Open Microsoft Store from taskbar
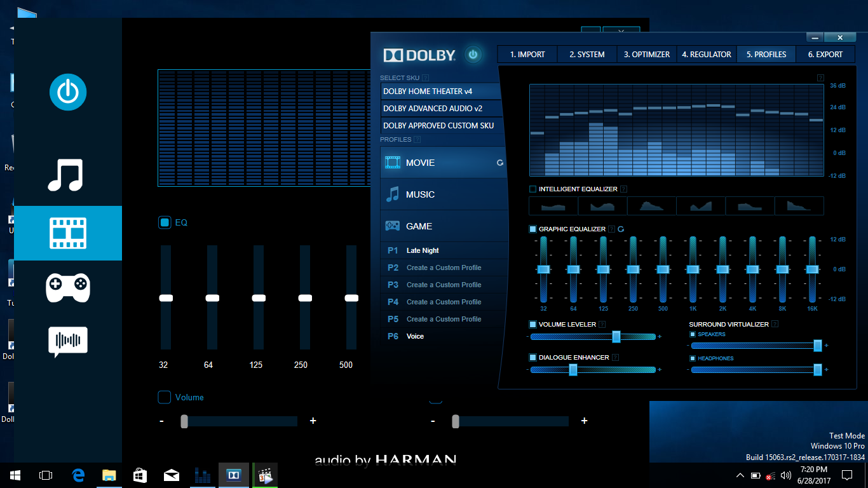This screenshot has width=868, height=488. click(140, 475)
